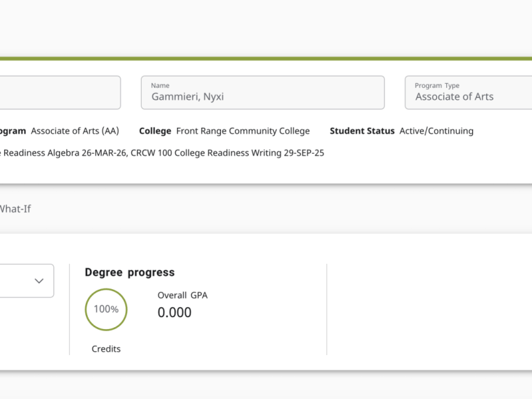Click the partially visible field left of Name

[x=60, y=92]
